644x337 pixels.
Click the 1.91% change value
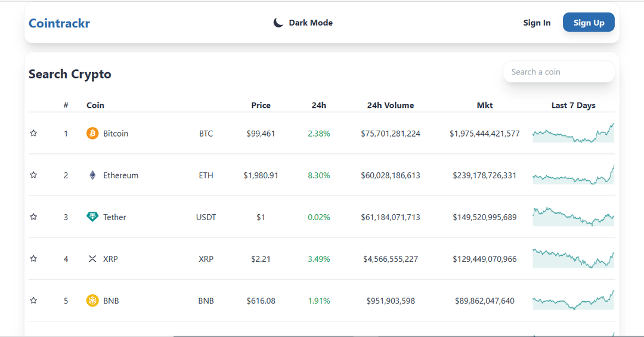(x=318, y=301)
